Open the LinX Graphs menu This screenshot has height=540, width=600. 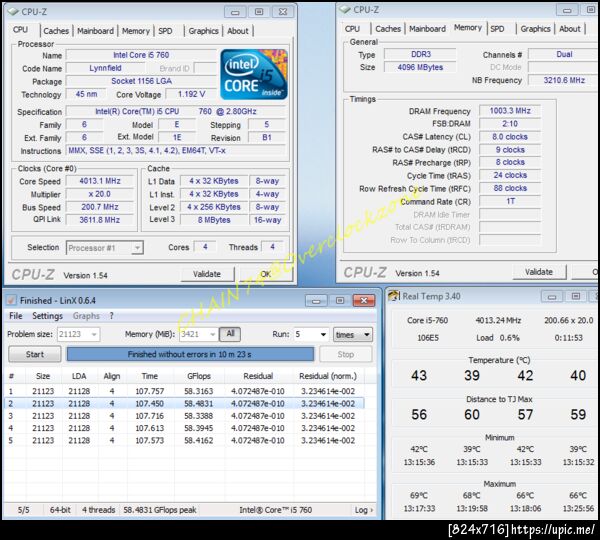(x=86, y=316)
